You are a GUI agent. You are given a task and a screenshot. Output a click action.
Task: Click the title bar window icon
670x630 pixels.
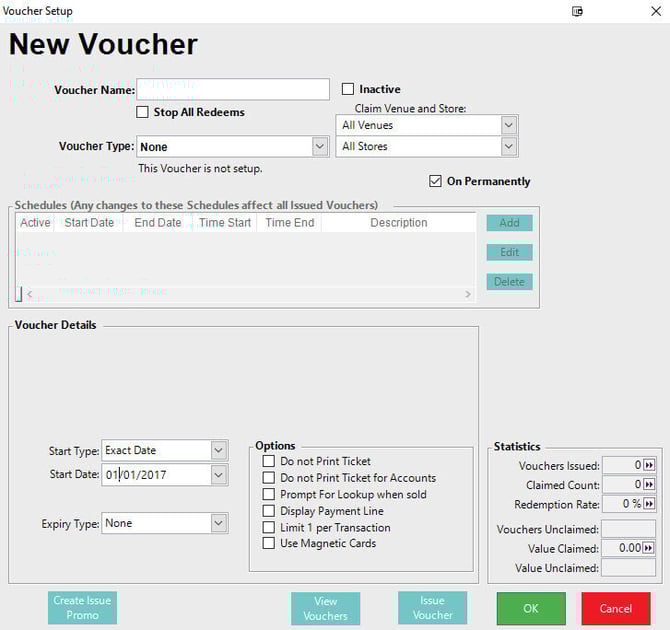pyautogui.click(x=578, y=11)
